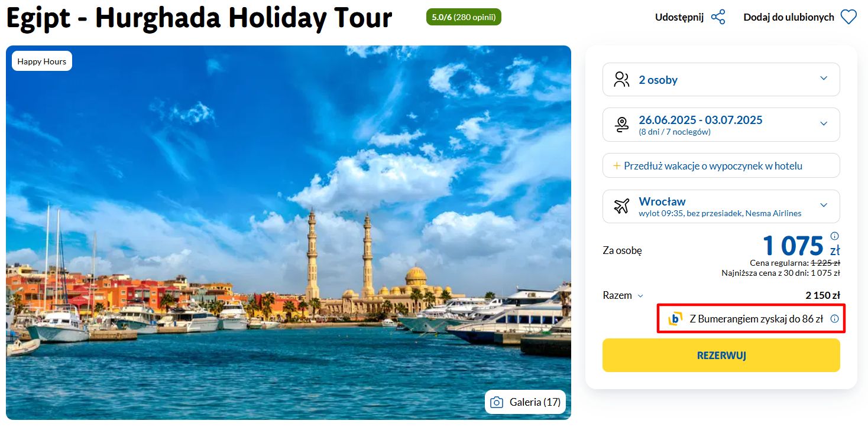868x427 pixels.
Task: Click the heart icon to add favorite
Action: click(848, 17)
